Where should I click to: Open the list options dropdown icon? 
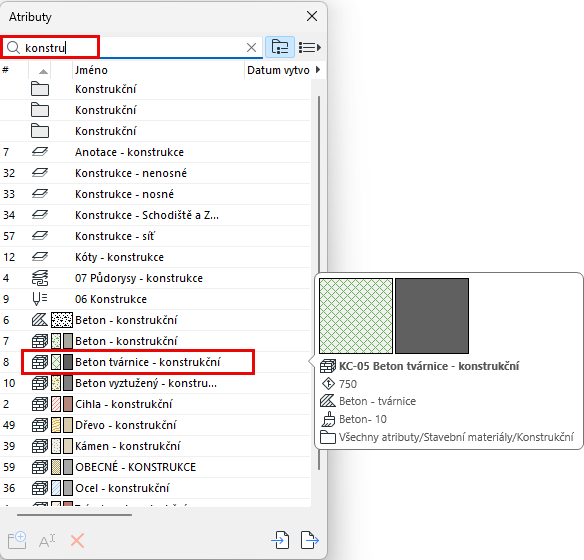(310, 48)
